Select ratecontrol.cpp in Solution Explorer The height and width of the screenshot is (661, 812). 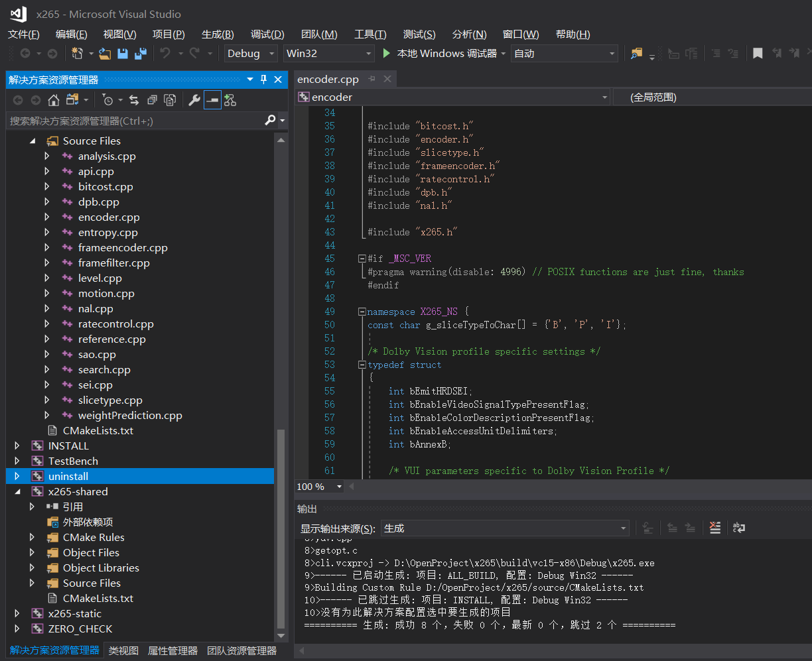pyautogui.click(x=116, y=324)
